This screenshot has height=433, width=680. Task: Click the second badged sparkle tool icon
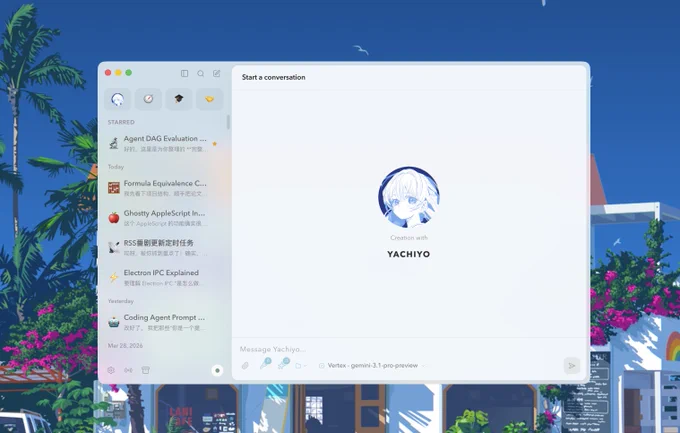point(284,364)
